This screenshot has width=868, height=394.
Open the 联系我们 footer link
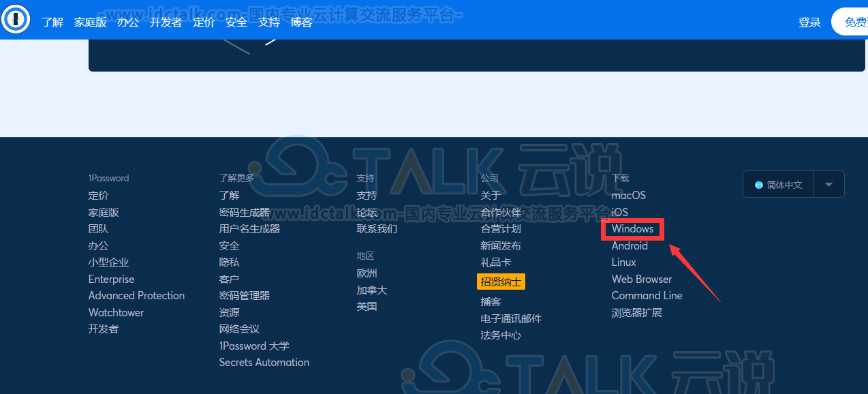tap(377, 229)
